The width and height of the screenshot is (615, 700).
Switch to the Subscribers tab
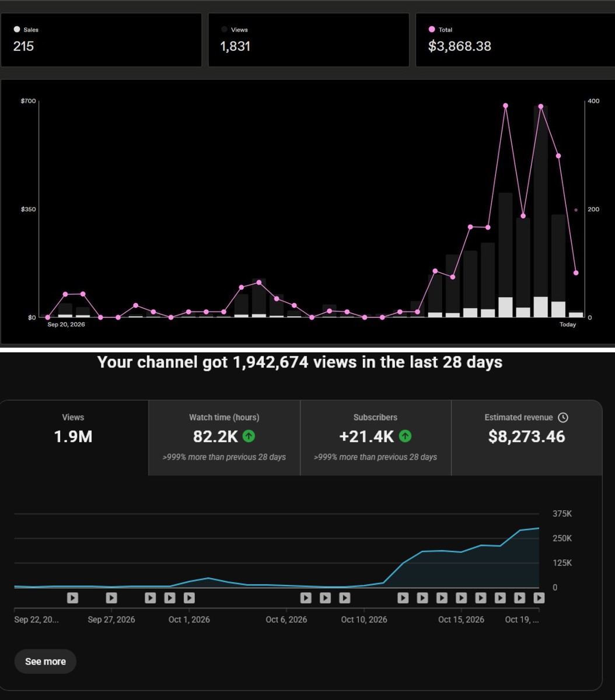pyautogui.click(x=375, y=437)
